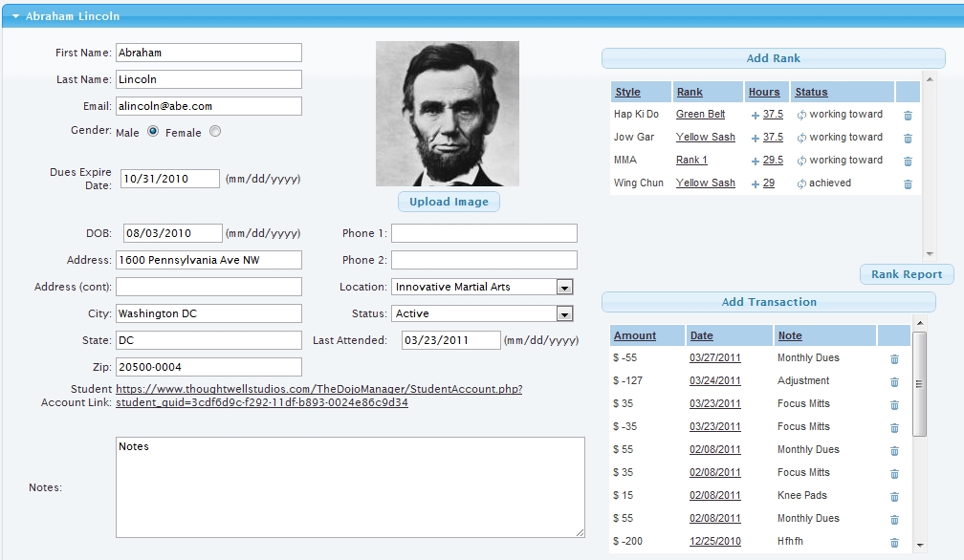Focus the Phone 2 field
The image size is (964, 560).
click(485, 260)
